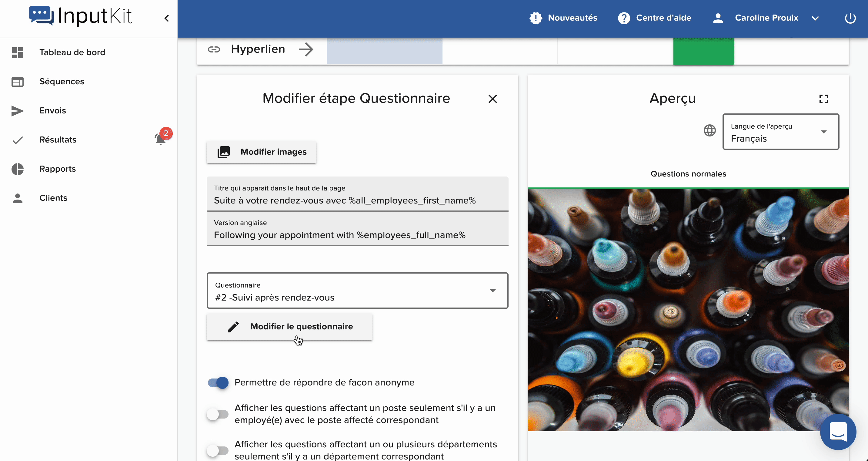Click the Rapports pie chart icon
Image resolution: width=868 pixels, height=461 pixels.
pyautogui.click(x=18, y=169)
